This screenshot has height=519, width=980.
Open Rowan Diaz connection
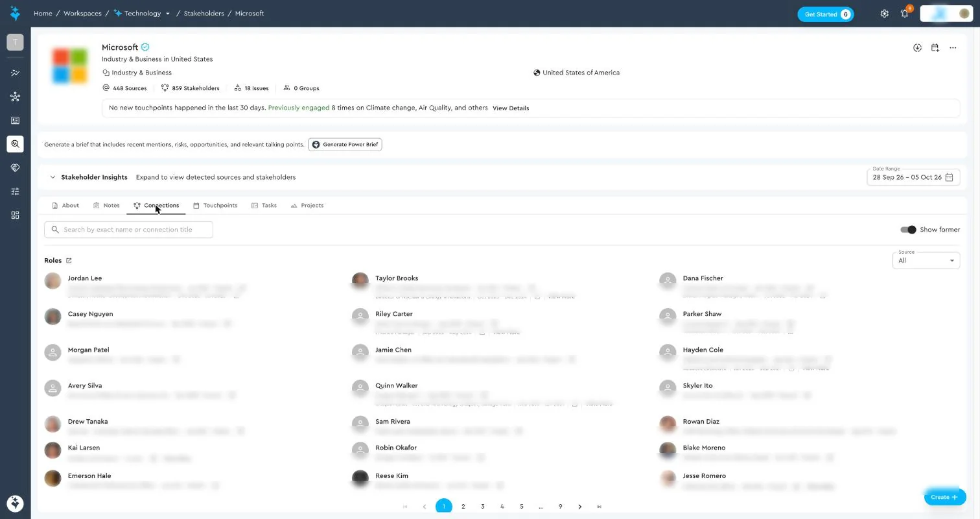tap(701, 422)
